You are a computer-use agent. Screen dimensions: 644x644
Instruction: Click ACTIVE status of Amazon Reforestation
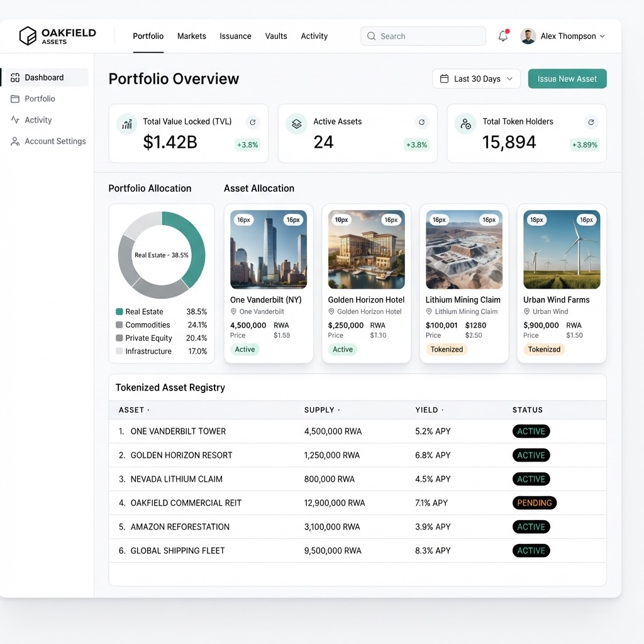click(x=531, y=526)
